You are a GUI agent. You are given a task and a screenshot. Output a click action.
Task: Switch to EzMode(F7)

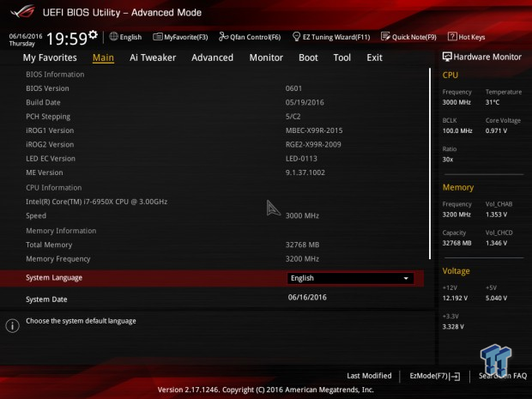435,376
